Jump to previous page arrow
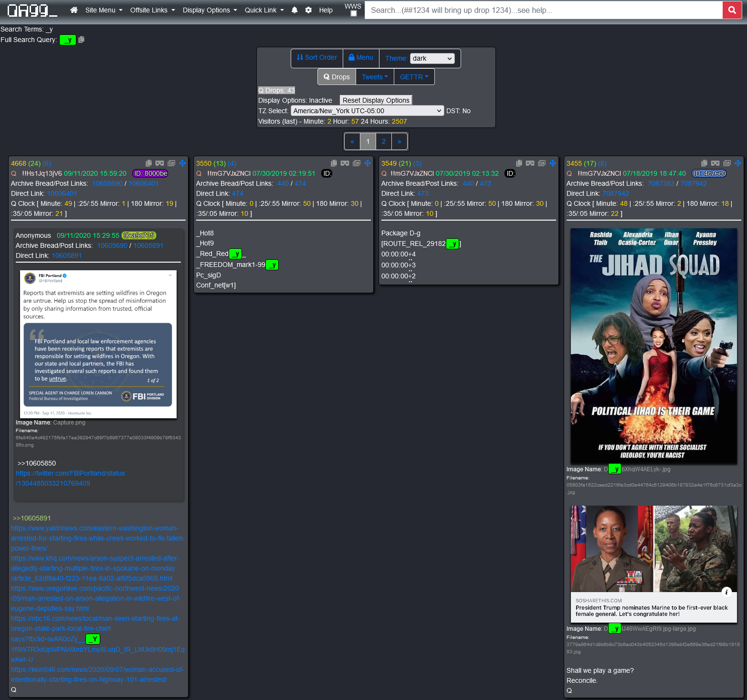This screenshot has height=700, width=747. click(x=352, y=141)
